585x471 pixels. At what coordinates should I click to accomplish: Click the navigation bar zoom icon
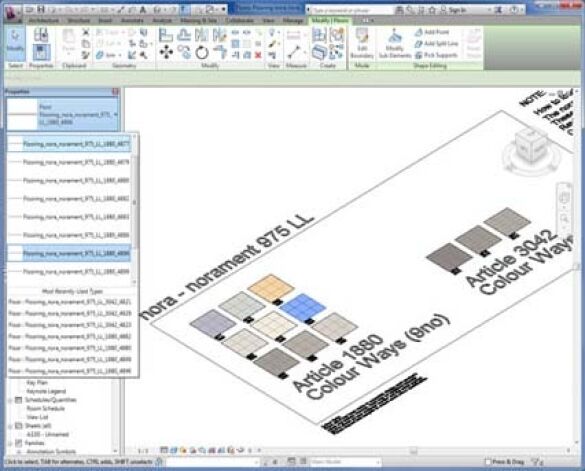(564, 218)
